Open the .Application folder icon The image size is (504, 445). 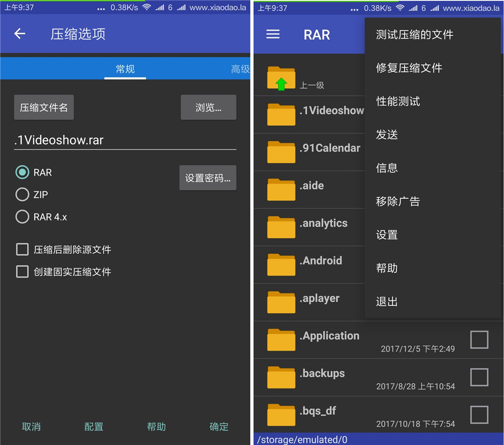coord(281,340)
